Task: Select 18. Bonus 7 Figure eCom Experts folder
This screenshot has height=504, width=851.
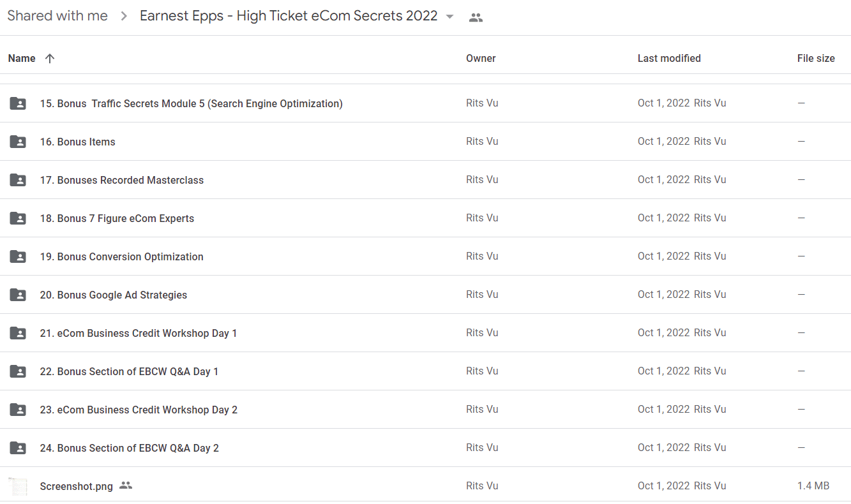Action: [425, 218]
